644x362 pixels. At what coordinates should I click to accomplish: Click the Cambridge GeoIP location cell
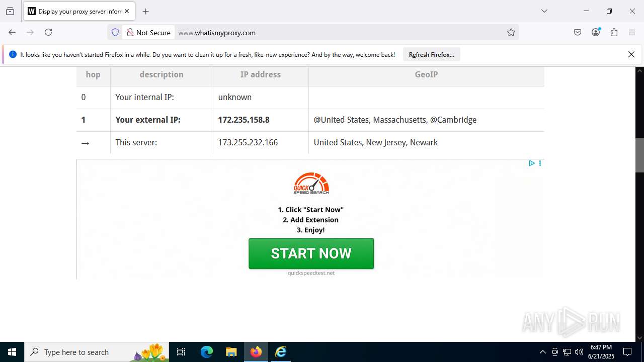[x=426, y=120]
